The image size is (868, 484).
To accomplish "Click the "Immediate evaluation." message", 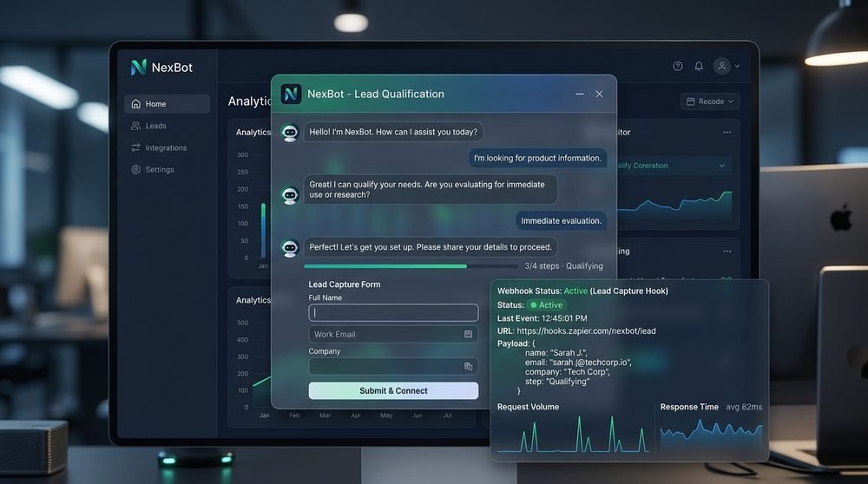I will 562,220.
